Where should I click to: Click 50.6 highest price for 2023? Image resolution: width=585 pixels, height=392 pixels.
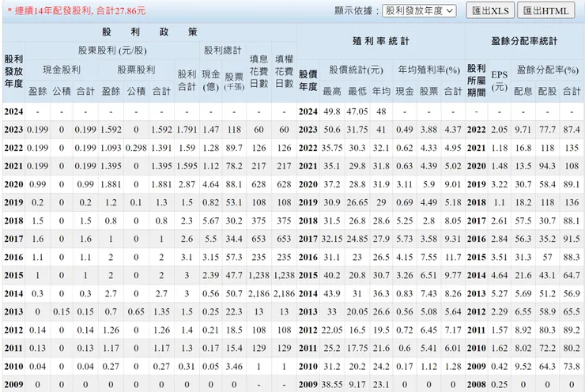tap(332, 130)
